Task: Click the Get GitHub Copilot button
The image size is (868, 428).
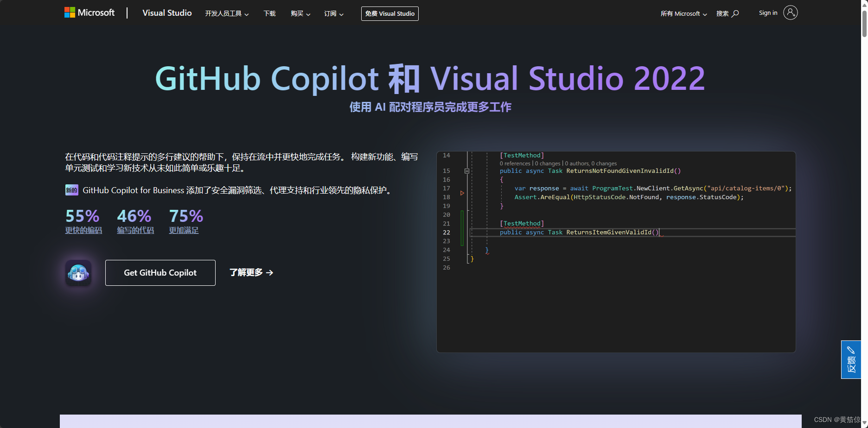Action: click(160, 273)
